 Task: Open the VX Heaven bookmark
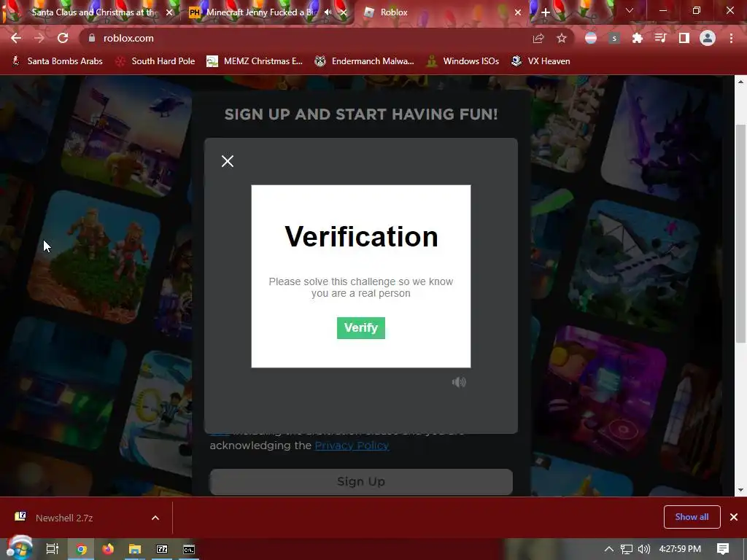[x=541, y=61]
